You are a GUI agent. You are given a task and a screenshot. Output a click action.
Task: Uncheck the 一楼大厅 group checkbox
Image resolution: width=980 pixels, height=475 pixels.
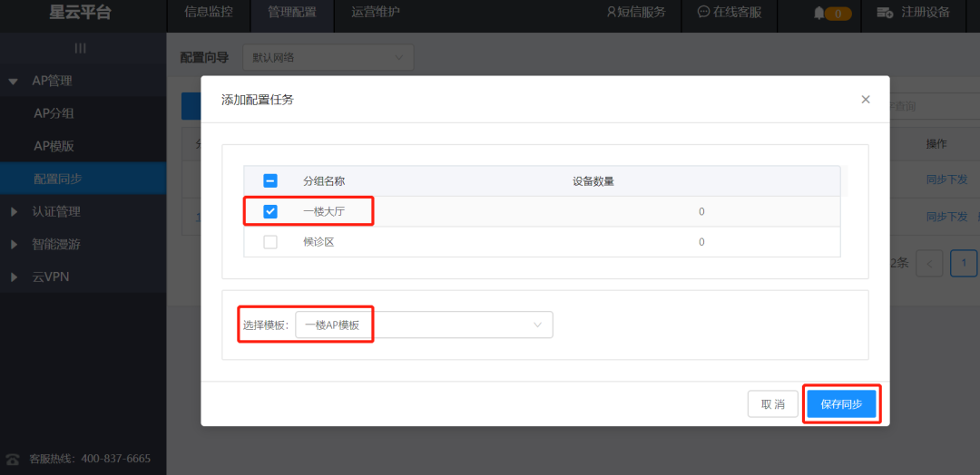pos(270,211)
